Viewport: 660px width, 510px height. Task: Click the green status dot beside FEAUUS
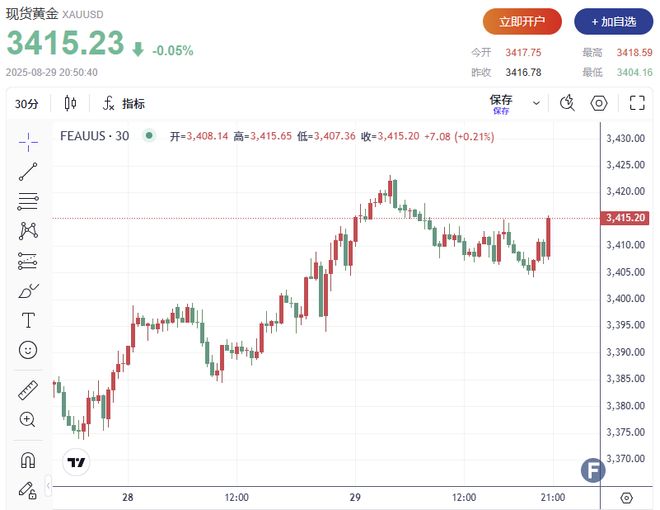tap(148, 136)
